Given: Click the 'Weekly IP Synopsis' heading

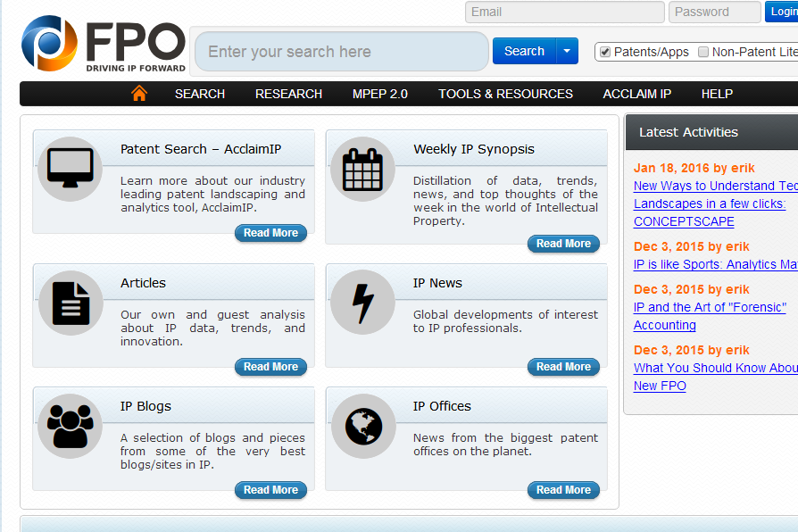Looking at the screenshot, I should [x=474, y=149].
